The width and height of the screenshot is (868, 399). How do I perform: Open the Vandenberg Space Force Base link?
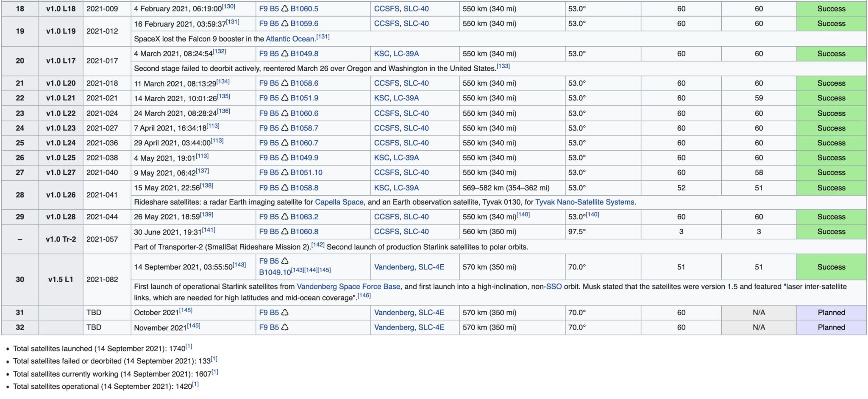348,287
